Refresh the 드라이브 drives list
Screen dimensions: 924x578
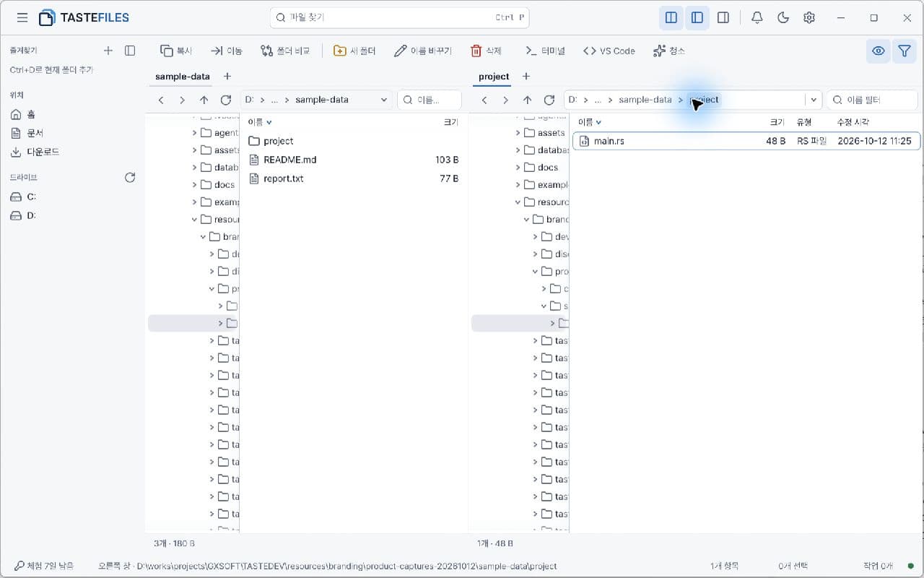(x=130, y=177)
